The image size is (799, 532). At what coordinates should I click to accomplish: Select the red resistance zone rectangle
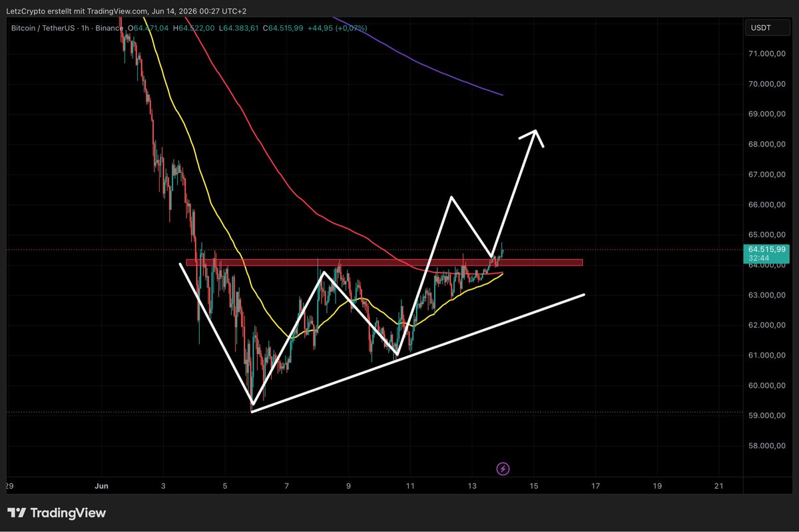[x=384, y=262]
